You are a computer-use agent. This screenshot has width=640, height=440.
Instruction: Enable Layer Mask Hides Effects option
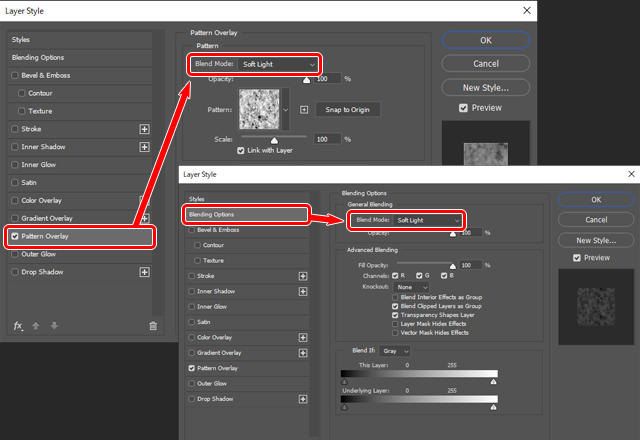[396, 324]
